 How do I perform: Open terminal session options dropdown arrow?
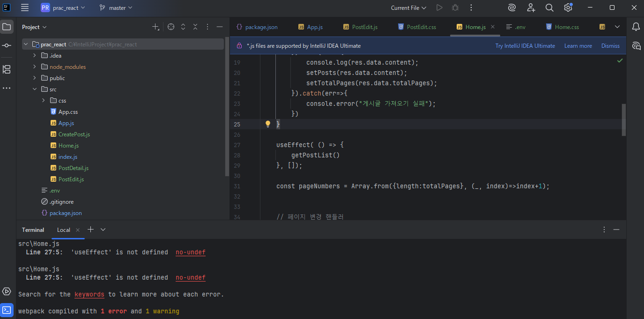[103, 230]
